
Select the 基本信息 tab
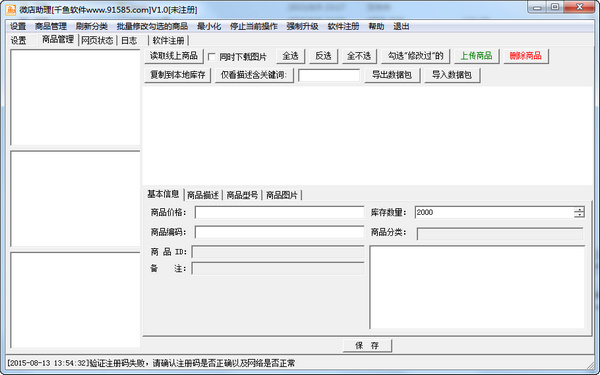click(x=163, y=194)
